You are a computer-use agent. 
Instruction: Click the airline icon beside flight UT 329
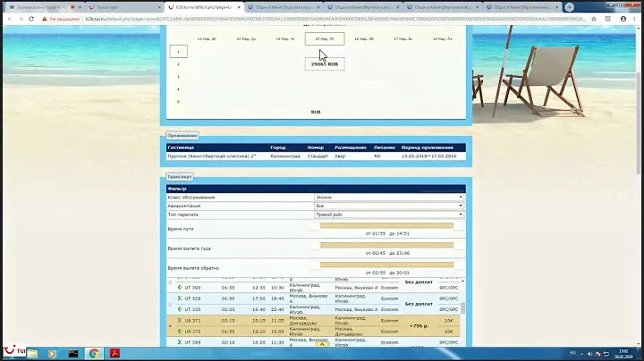[181, 298]
